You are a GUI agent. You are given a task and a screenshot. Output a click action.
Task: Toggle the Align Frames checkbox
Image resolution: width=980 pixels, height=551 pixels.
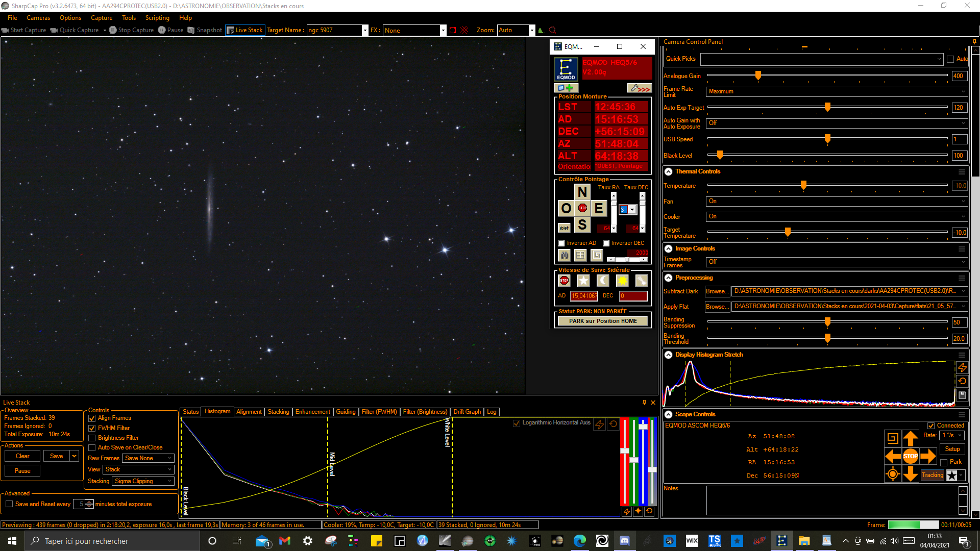click(92, 418)
